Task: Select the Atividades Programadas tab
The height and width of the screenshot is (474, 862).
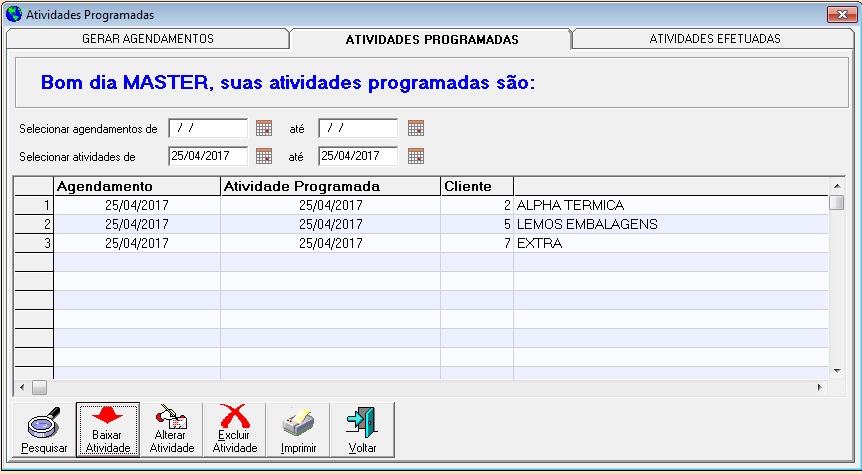Action: (431, 40)
